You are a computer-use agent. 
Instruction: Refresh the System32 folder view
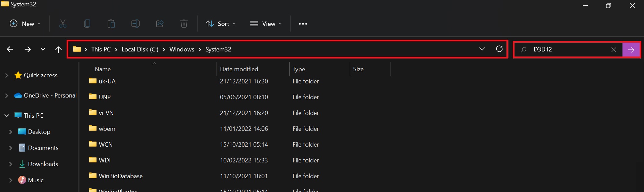[499, 49]
